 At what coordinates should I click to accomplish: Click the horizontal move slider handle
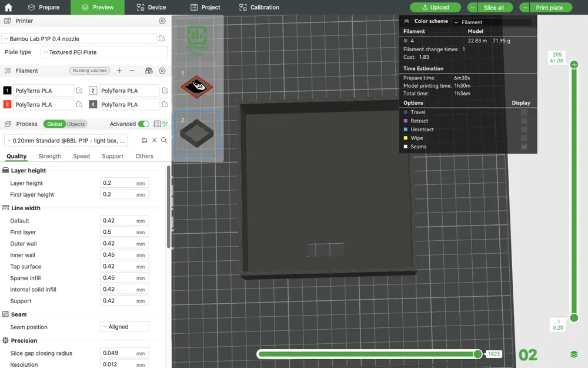click(478, 354)
